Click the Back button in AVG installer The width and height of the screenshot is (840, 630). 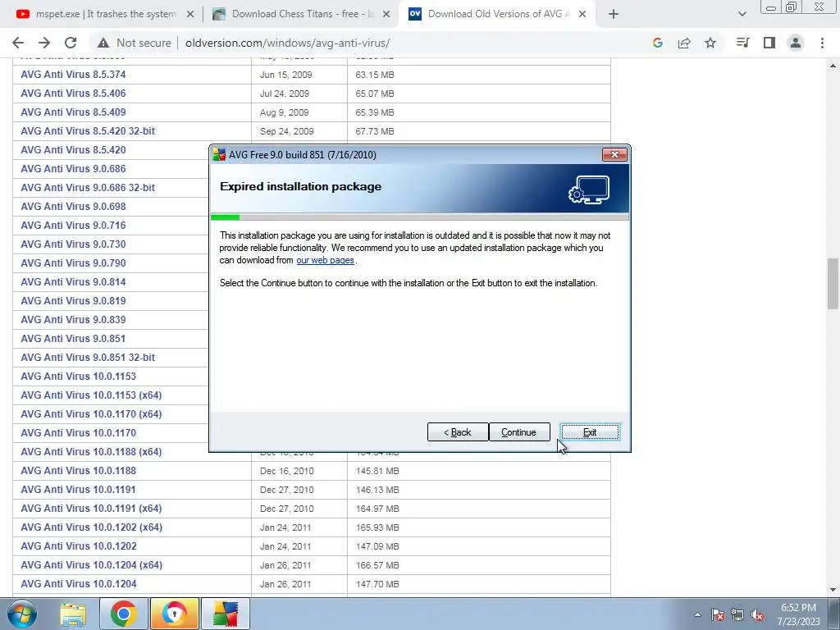[x=458, y=432]
